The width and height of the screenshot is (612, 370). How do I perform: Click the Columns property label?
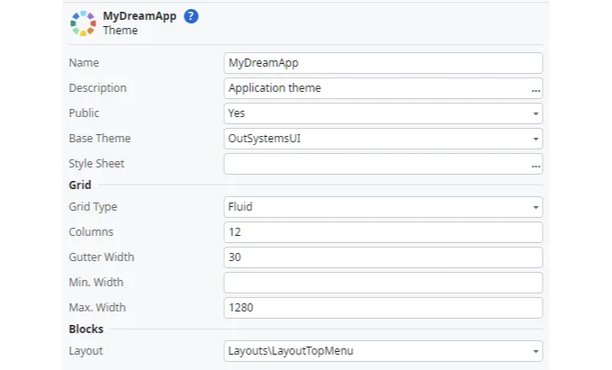pos(91,232)
